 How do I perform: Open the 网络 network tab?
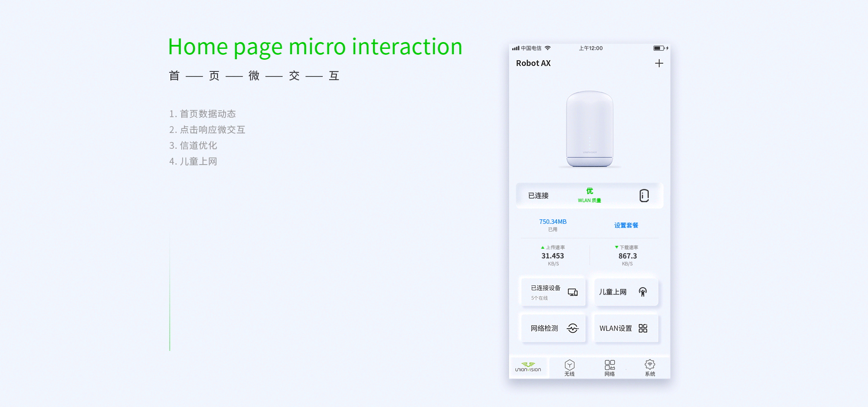[610, 368]
